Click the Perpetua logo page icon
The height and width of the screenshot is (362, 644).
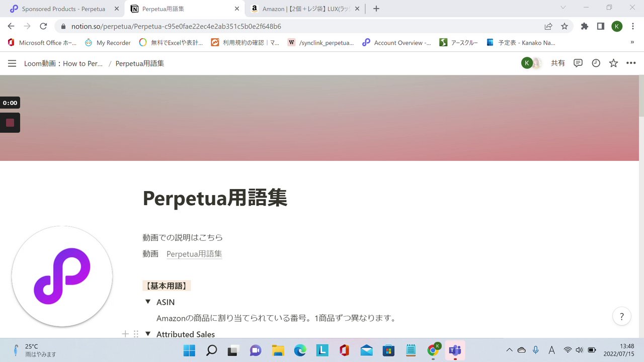[x=62, y=276]
